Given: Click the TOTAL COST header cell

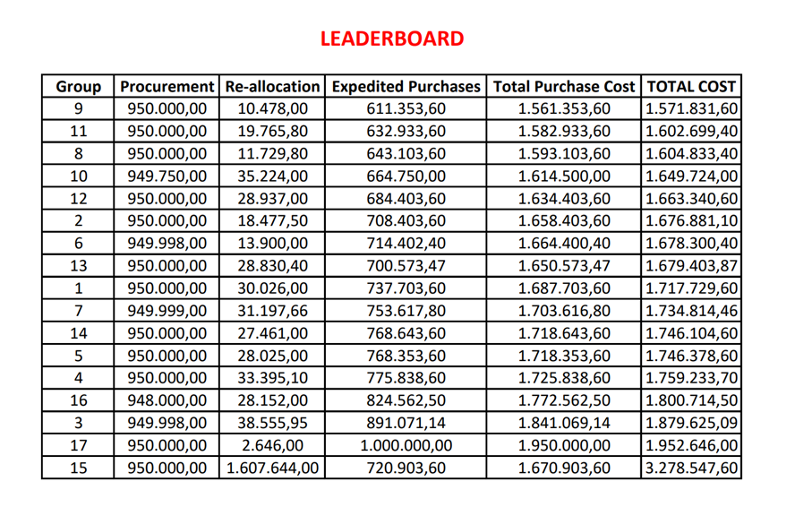Looking at the screenshot, I should (x=691, y=86).
